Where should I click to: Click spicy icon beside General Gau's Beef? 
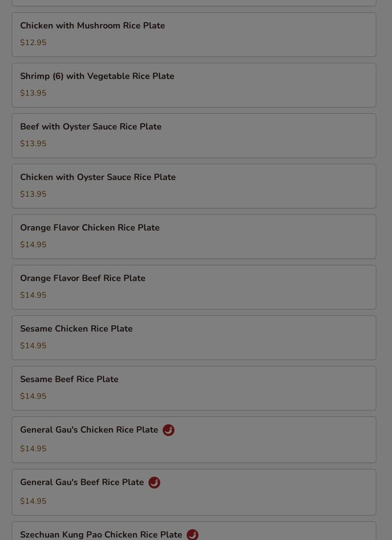[x=154, y=482]
